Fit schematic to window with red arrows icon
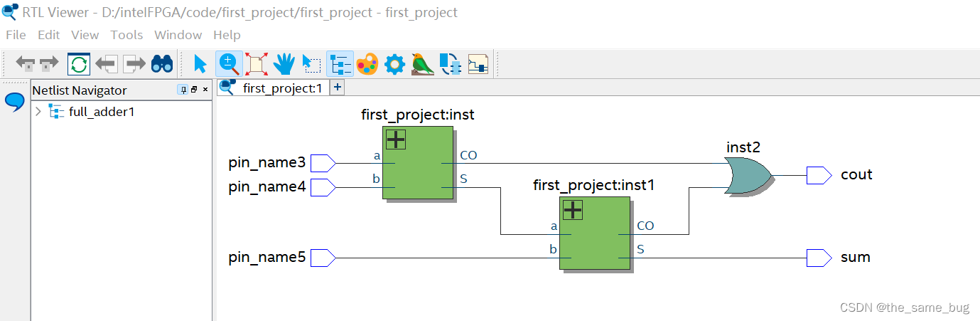The height and width of the screenshot is (321, 980). pyautogui.click(x=256, y=64)
